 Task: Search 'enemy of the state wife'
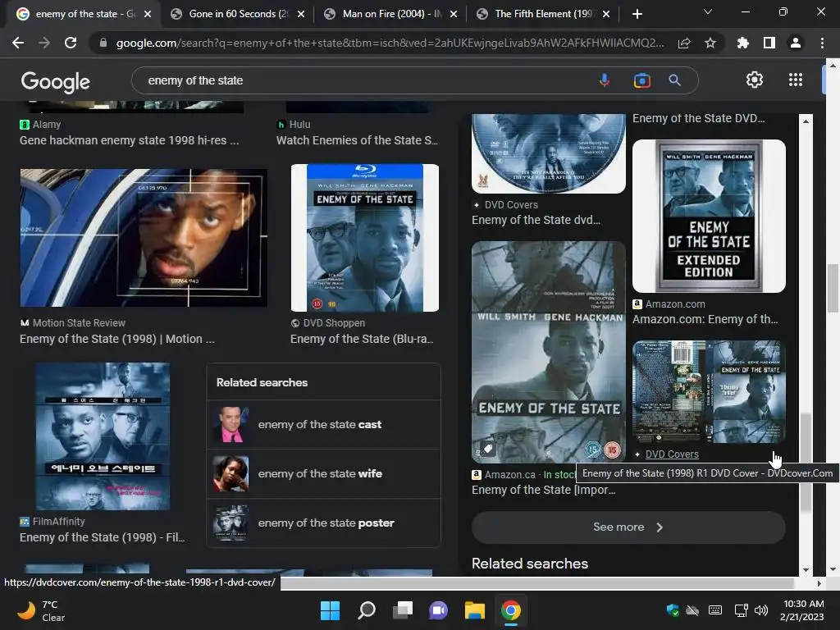coord(323,473)
